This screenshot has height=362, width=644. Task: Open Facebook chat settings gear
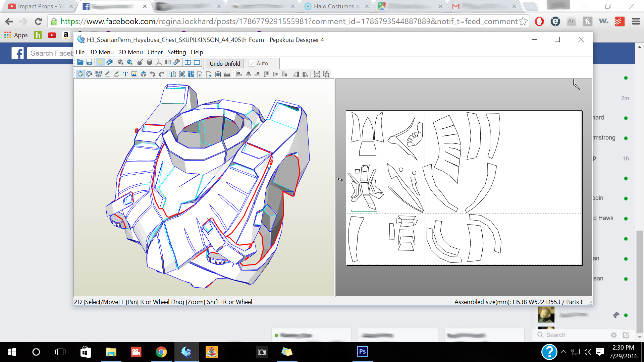pos(614,335)
